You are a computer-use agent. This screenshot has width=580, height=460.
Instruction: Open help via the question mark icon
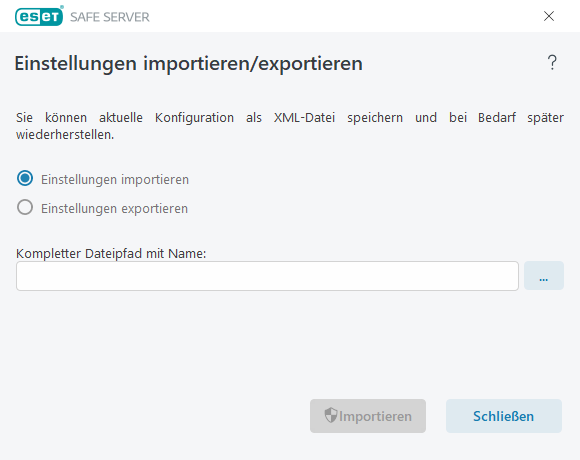[x=552, y=62]
